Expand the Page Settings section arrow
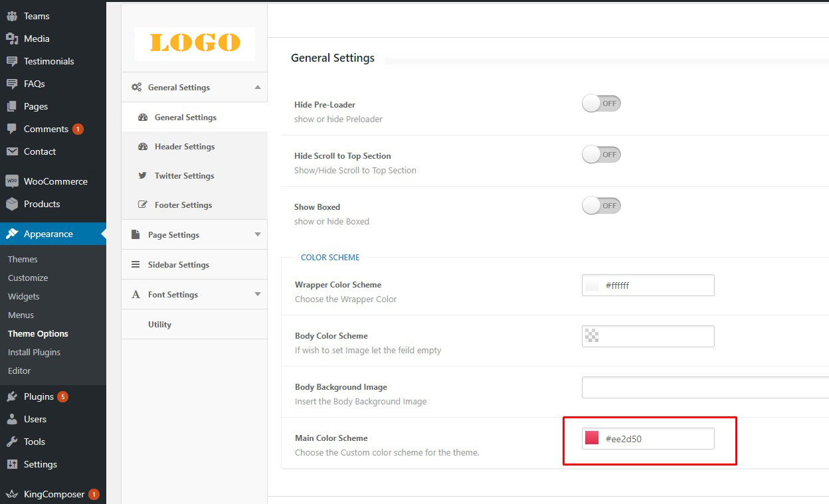Image resolution: width=829 pixels, height=504 pixels. 258,234
